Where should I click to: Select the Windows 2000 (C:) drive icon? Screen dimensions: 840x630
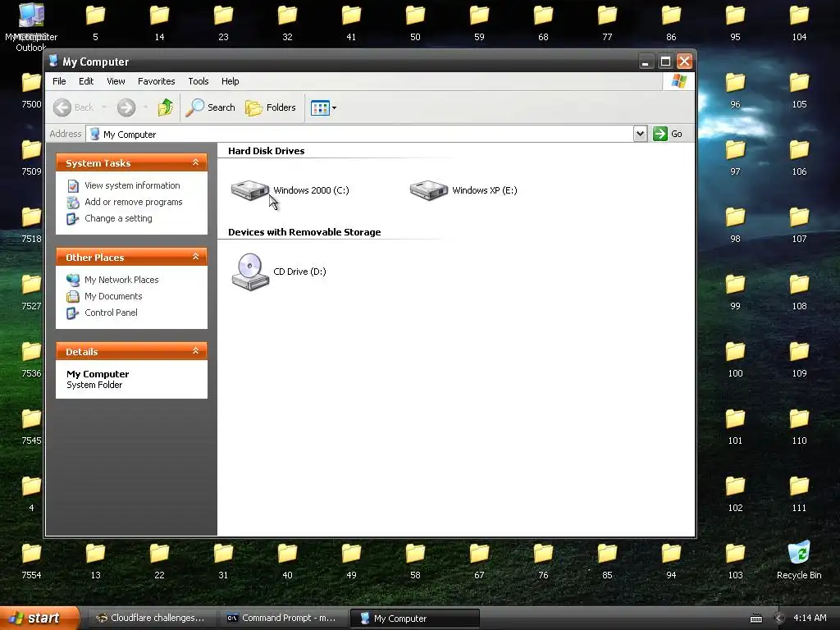point(249,190)
